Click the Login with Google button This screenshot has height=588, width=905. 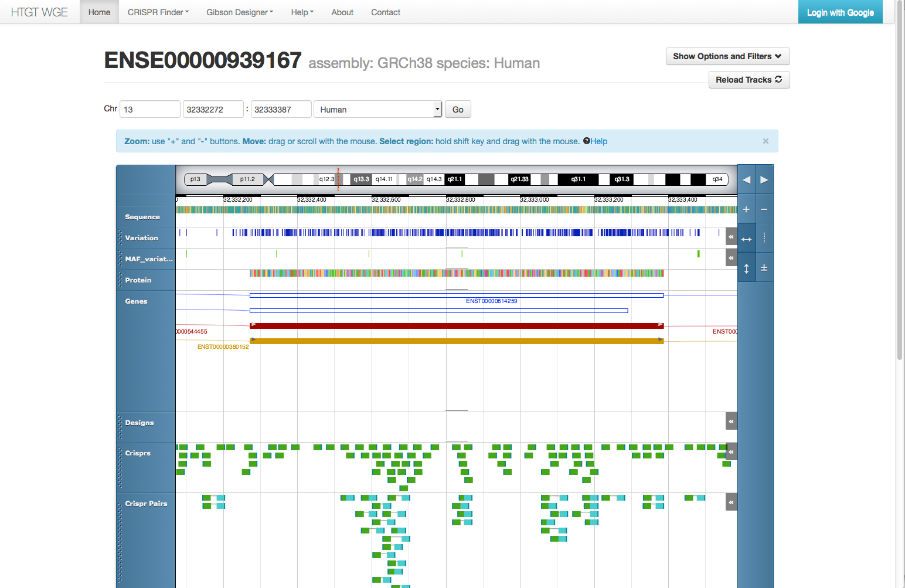840,12
